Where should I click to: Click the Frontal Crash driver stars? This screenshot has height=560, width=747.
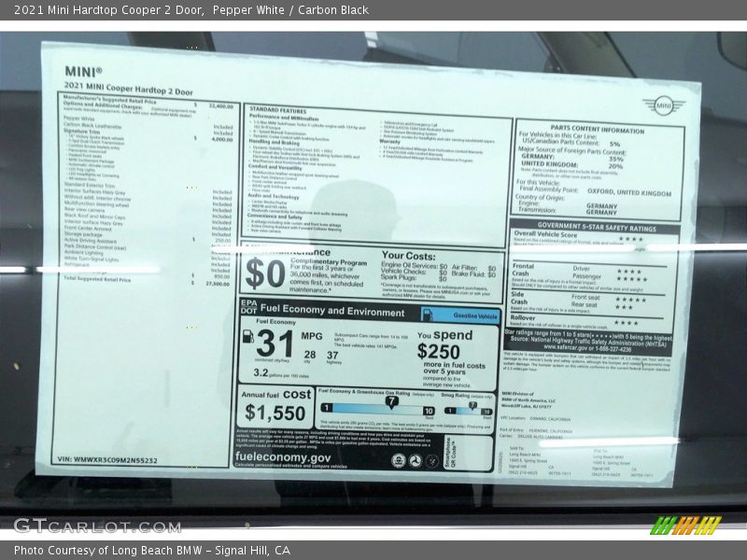[x=631, y=270]
